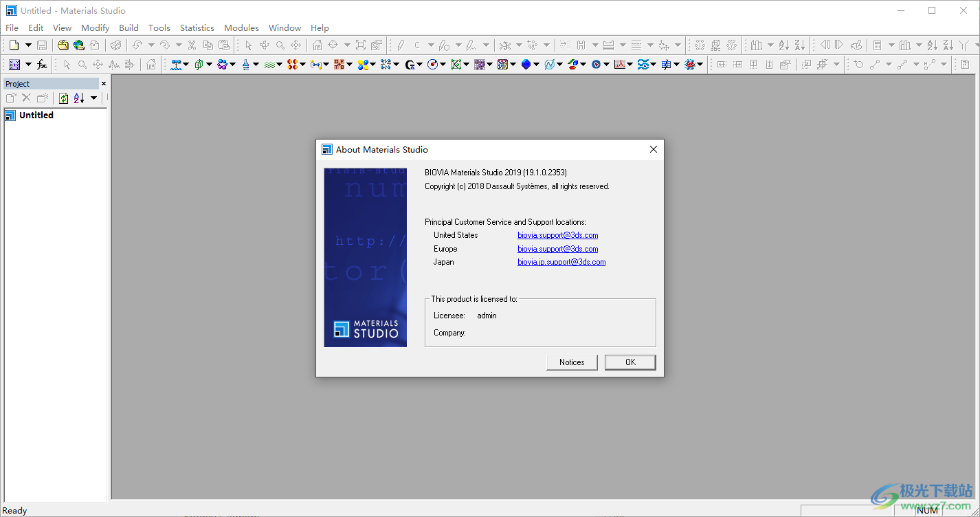The image size is (980, 517).
Task: Open the File menu
Action: click(12, 27)
